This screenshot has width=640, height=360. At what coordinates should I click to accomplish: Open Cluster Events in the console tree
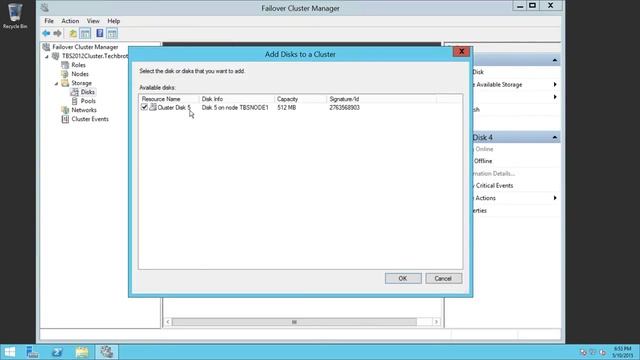coord(90,119)
